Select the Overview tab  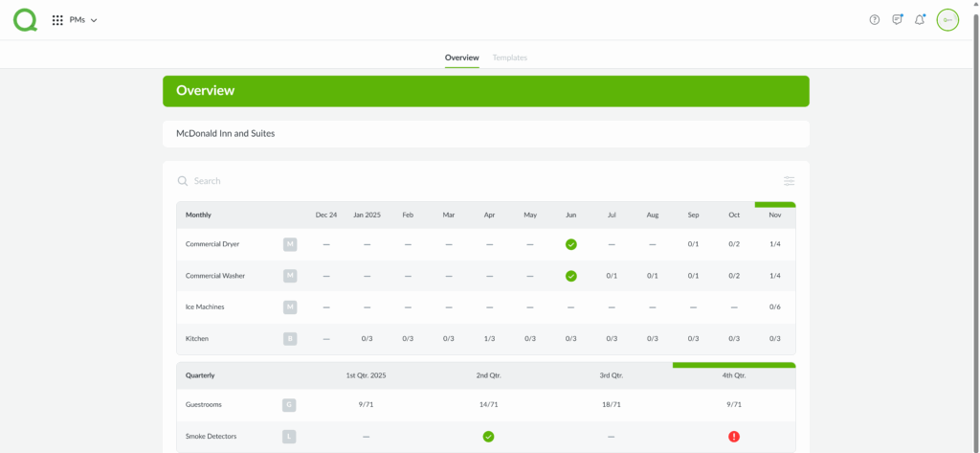pos(461,58)
